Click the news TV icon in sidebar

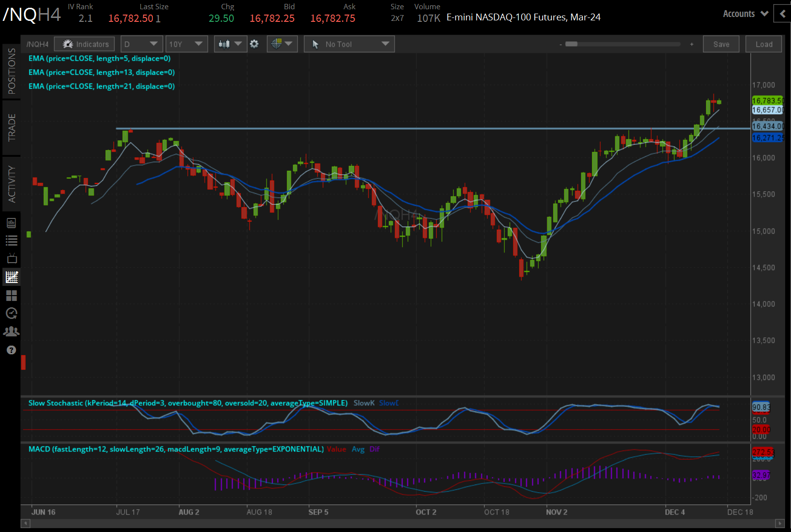click(x=12, y=258)
